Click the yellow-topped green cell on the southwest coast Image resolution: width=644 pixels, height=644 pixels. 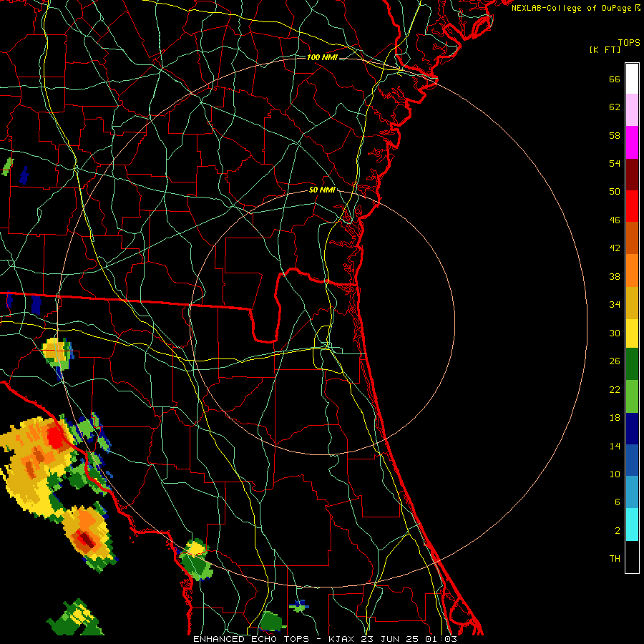tap(196, 560)
